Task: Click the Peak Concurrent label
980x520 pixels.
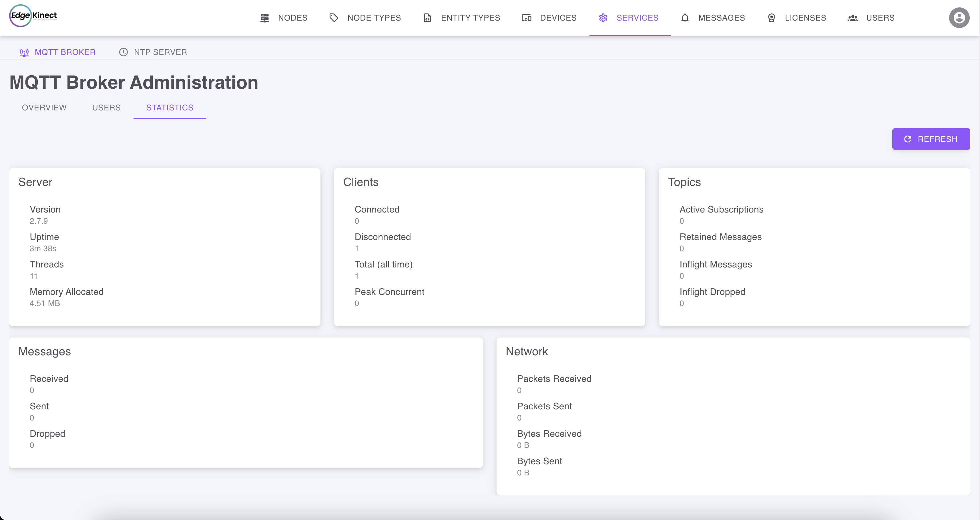Action: coord(390,291)
